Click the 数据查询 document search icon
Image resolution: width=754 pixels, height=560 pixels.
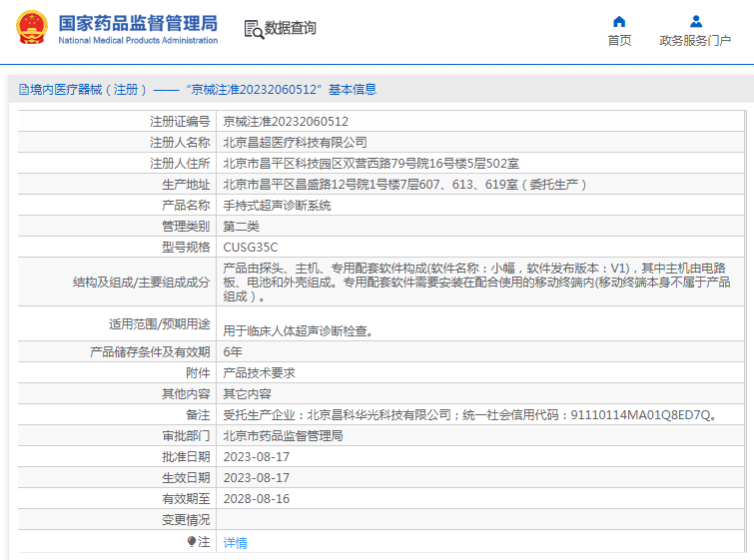pyautogui.click(x=253, y=29)
